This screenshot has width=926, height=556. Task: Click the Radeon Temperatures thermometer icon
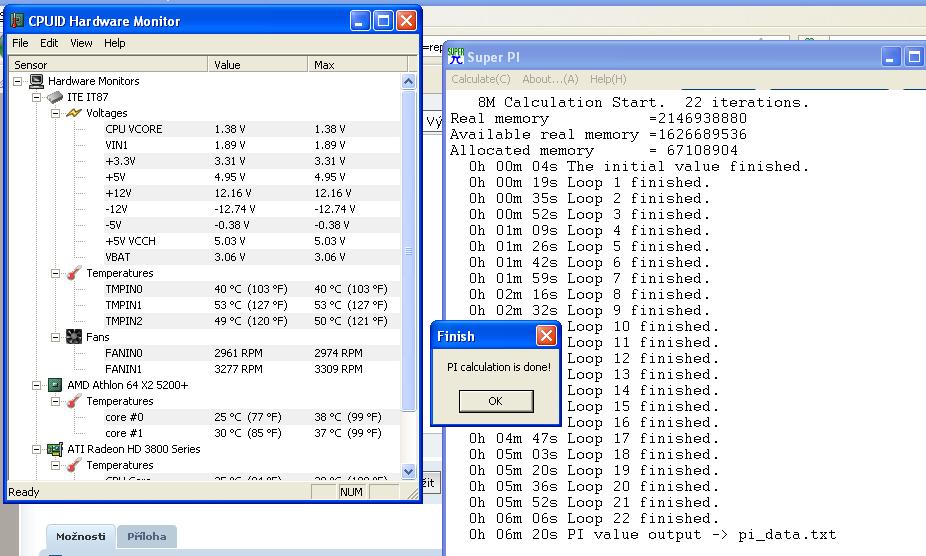click(x=74, y=465)
